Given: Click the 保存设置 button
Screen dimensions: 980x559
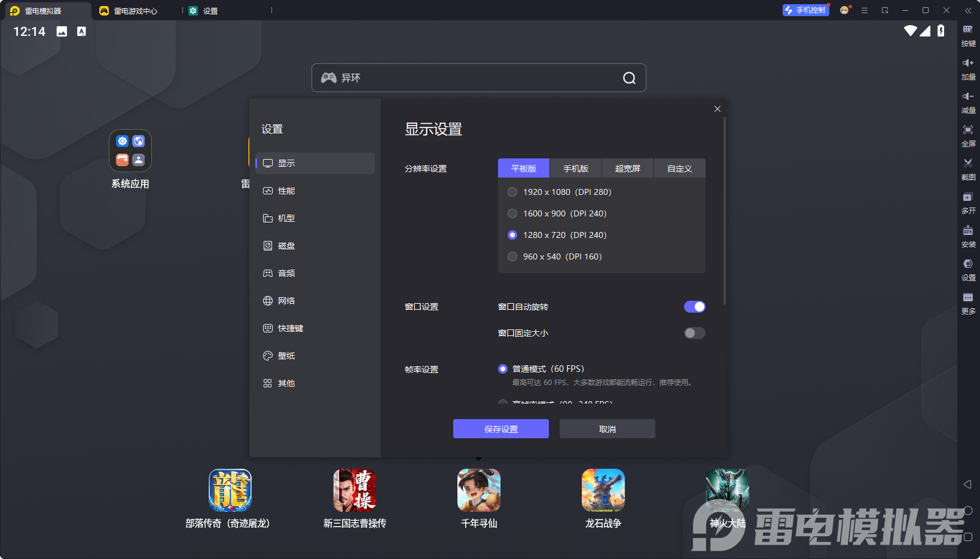Looking at the screenshot, I should tap(501, 429).
